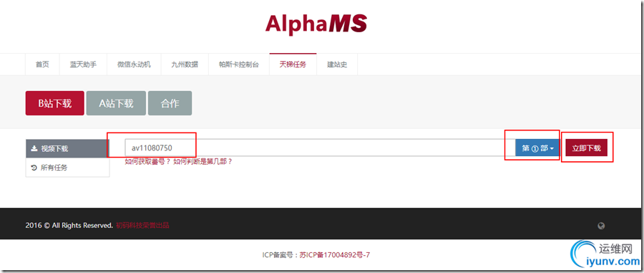Select the 天梯任务 nav tab
644x273 pixels.
coord(293,64)
